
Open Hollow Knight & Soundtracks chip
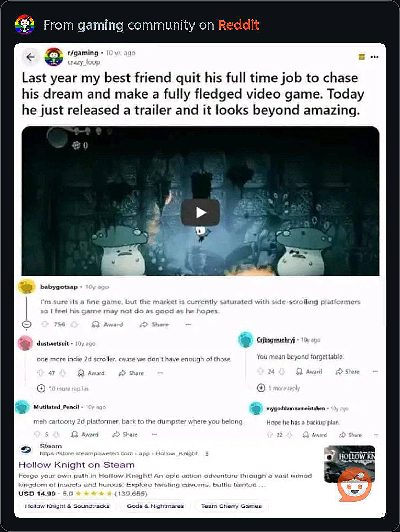(x=67, y=506)
